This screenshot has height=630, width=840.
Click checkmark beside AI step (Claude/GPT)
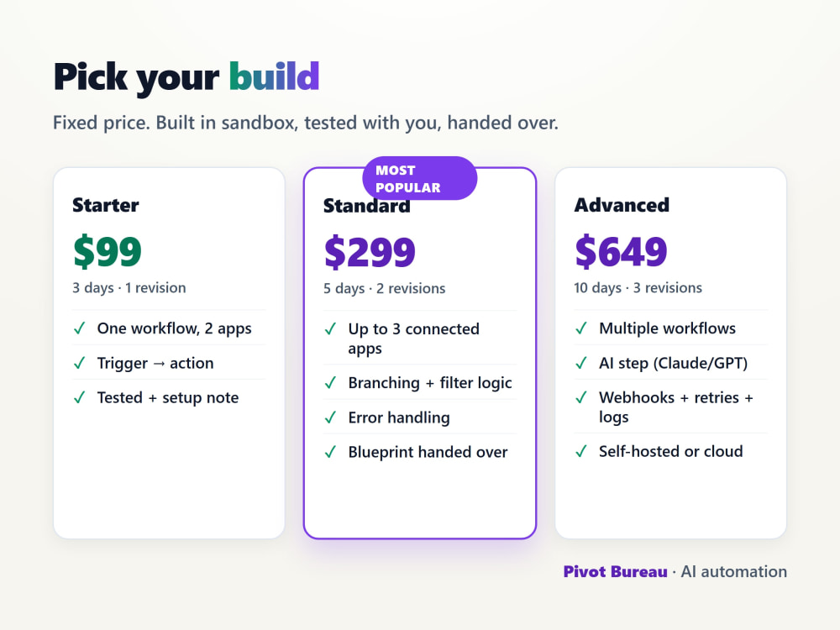[581, 363]
